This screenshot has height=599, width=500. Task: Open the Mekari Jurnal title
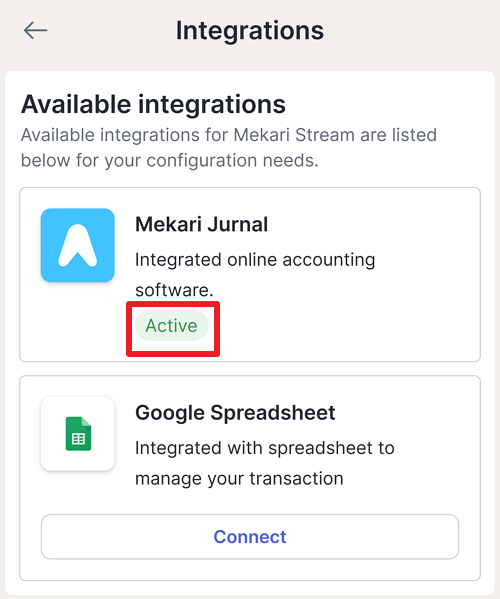click(202, 224)
